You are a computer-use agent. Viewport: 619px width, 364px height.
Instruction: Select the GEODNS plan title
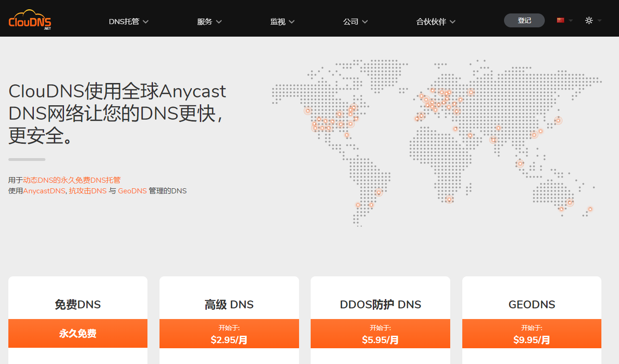[532, 305]
